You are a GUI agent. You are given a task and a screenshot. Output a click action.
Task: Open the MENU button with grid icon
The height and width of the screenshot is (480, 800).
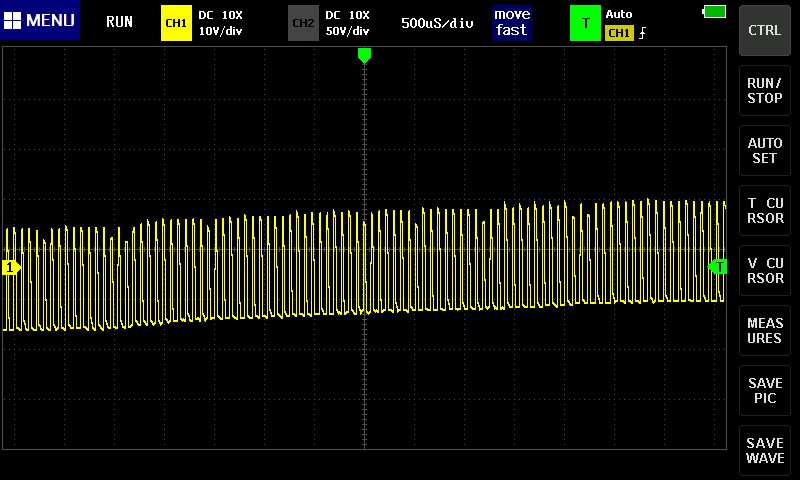(40, 21)
